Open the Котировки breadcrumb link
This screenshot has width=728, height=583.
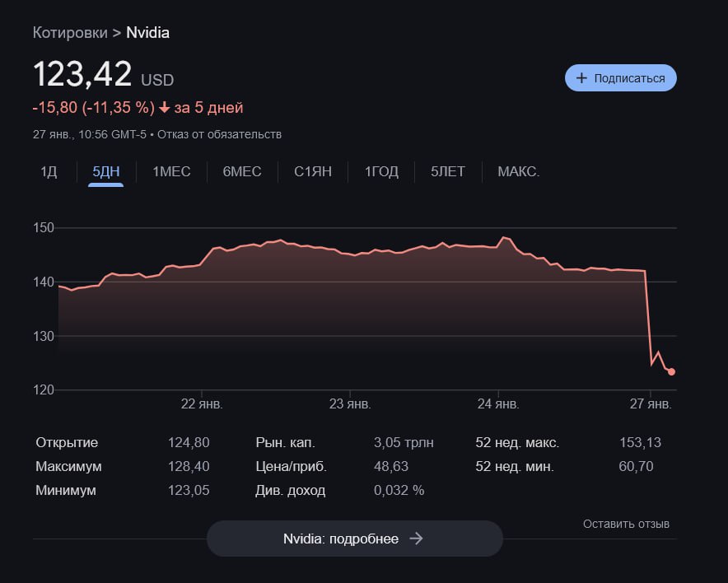coord(70,33)
